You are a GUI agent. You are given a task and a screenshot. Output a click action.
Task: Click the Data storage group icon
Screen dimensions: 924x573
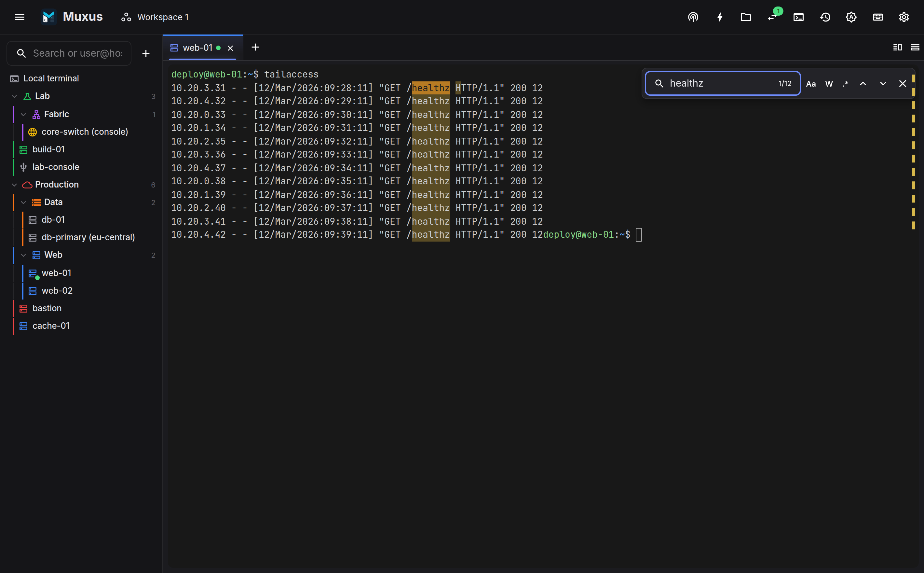coord(36,203)
